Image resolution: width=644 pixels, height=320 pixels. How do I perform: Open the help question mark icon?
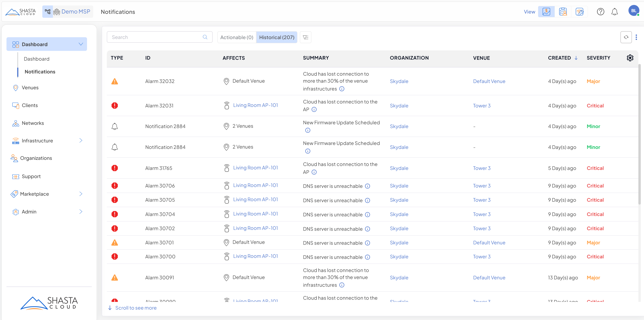[x=600, y=12]
